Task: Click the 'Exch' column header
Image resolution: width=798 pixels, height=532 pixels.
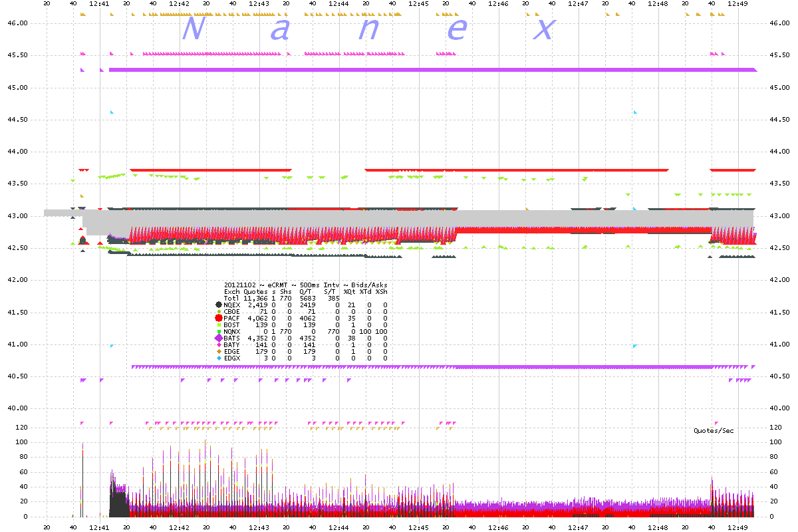Action: point(232,292)
